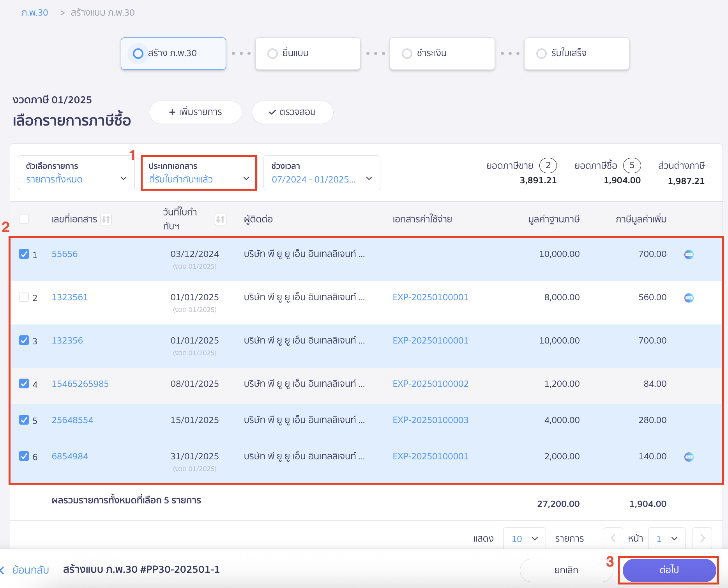The height and width of the screenshot is (588, 728).
Task: Check the box for document 1323561
Action: (24, 298)
